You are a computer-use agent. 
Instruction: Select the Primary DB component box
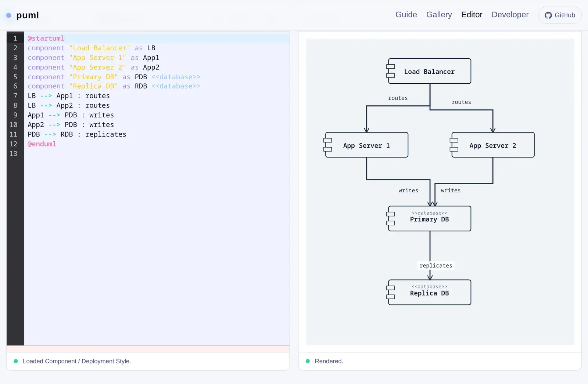tap(430, 218)
